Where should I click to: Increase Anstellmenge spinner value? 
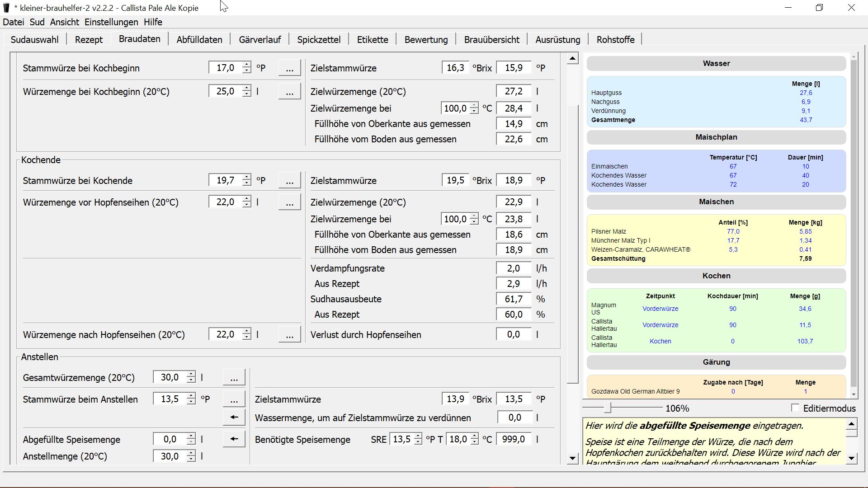point(191,453)
